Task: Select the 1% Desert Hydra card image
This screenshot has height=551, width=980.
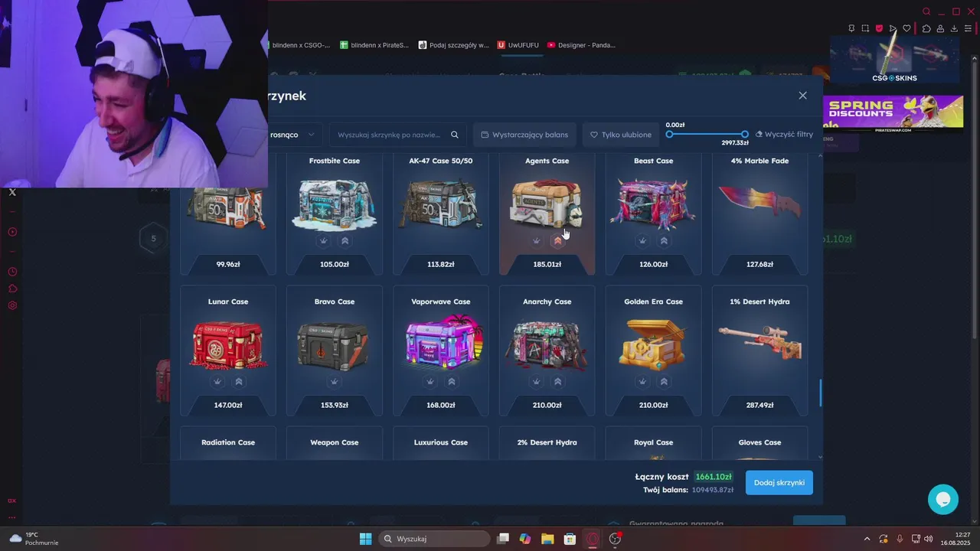Action: click(x=759, y=341)
